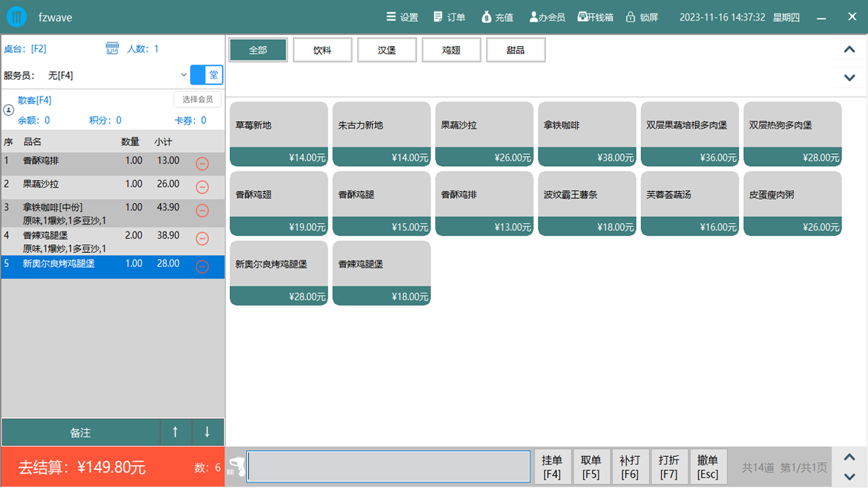Open the 订单 orders icon
The image size is (868, 488).
(x=438, y=17)
